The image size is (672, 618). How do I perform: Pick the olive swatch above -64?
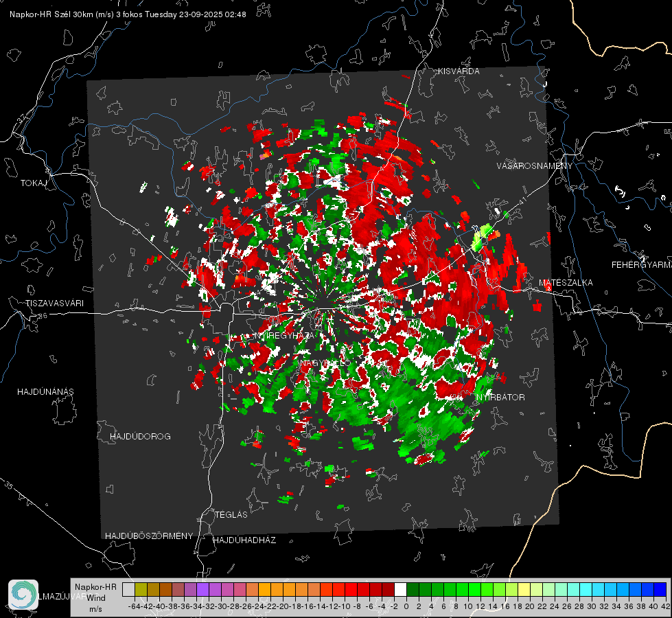(141, 589)
